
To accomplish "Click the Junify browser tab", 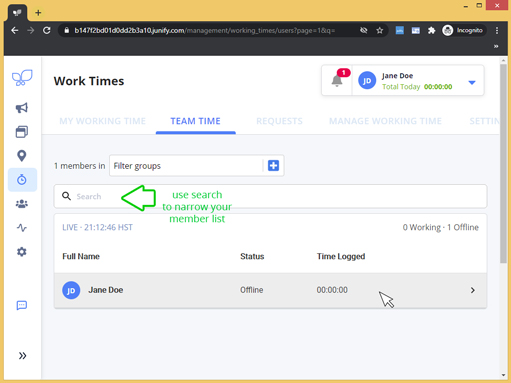I will [x=17, y=13].
